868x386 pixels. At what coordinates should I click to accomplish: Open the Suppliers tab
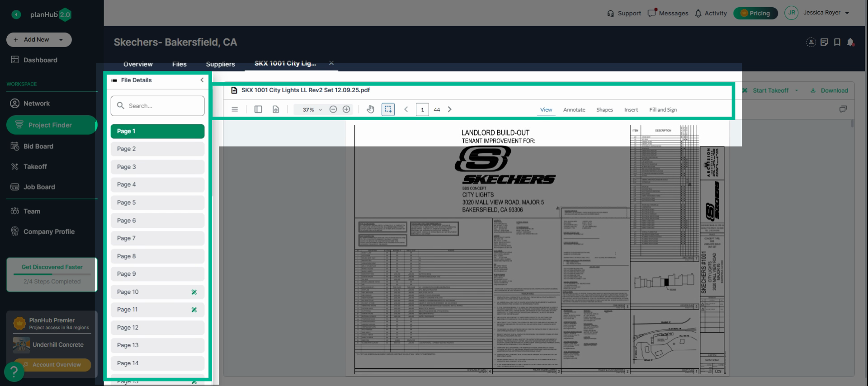tap(220, 64)
